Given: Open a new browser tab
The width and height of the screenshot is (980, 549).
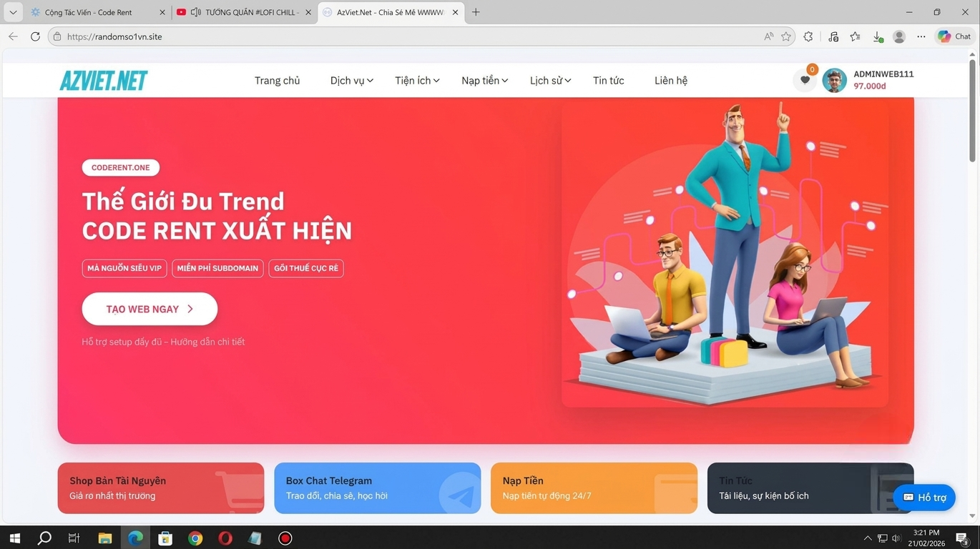Looking at the screenshot, I should pos(476,12).
